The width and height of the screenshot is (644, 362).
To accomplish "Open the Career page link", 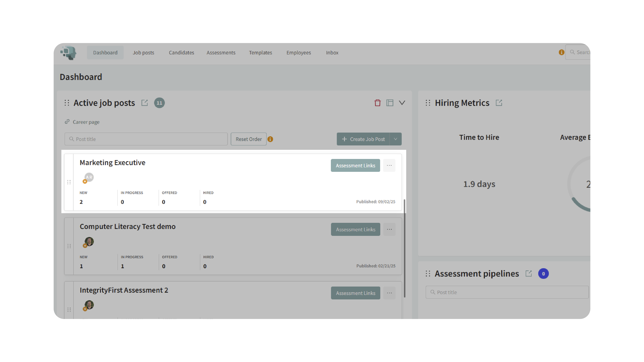I will coord(86,122).
